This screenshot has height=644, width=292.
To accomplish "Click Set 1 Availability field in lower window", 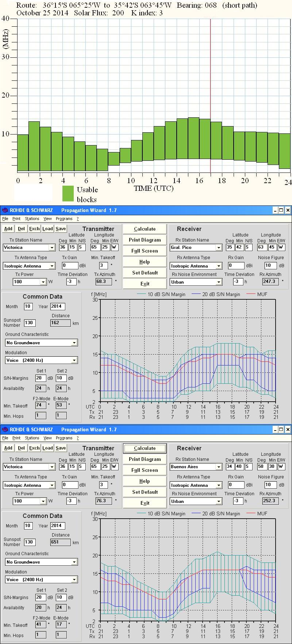I will pyautogui.click(x=41, y=607).
